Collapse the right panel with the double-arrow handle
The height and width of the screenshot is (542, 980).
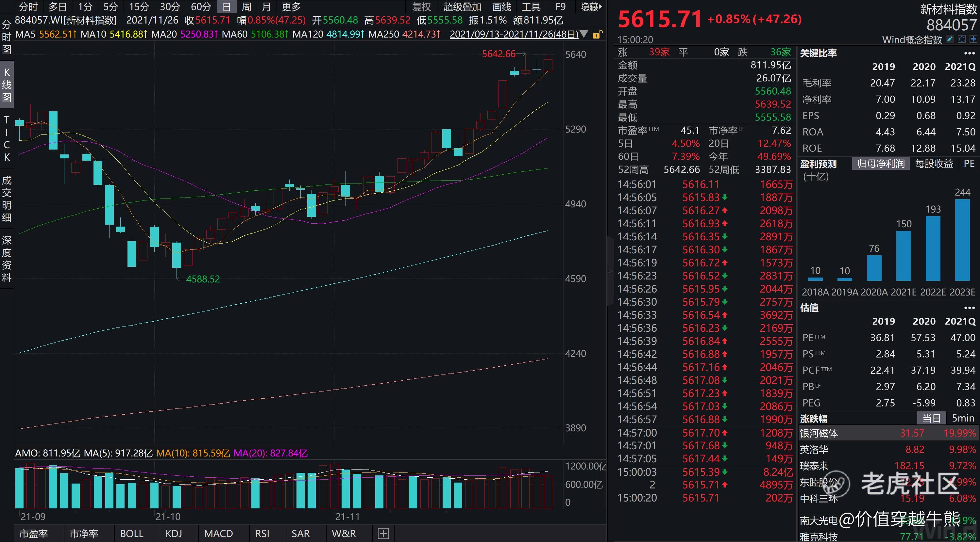point(610,271)
